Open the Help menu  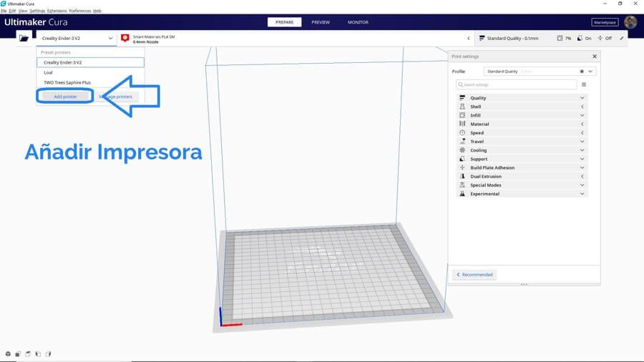click(97, 11)
